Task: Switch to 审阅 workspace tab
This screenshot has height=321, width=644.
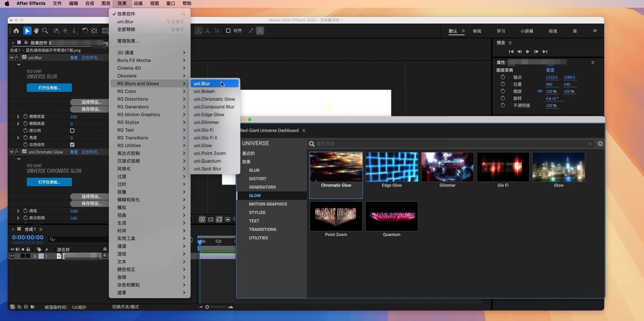Action: pos(477,31)
